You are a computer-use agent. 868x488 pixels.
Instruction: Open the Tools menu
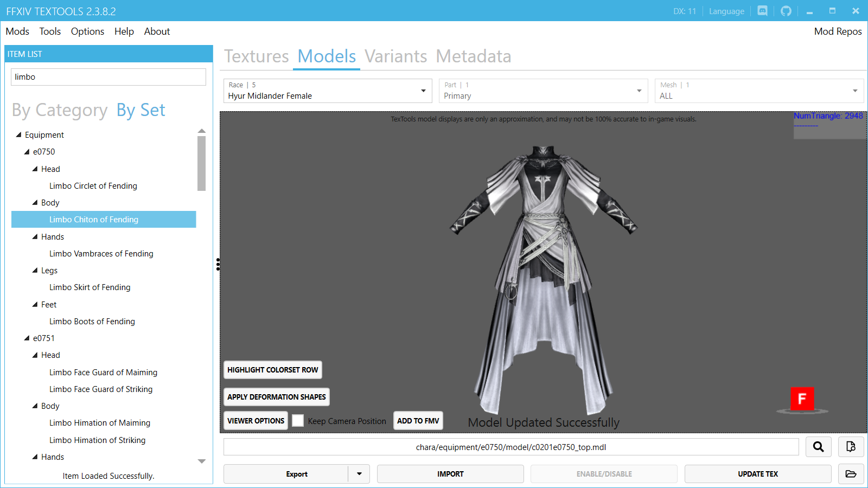pos(50,31)
